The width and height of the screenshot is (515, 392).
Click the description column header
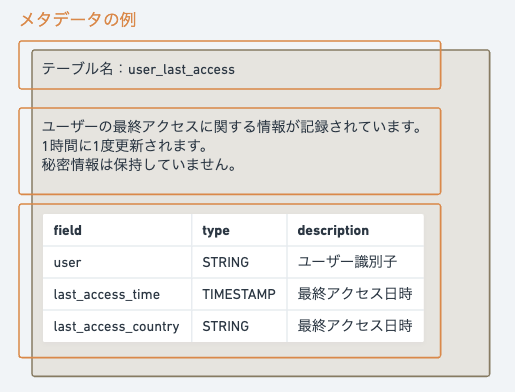click(355, 230)
